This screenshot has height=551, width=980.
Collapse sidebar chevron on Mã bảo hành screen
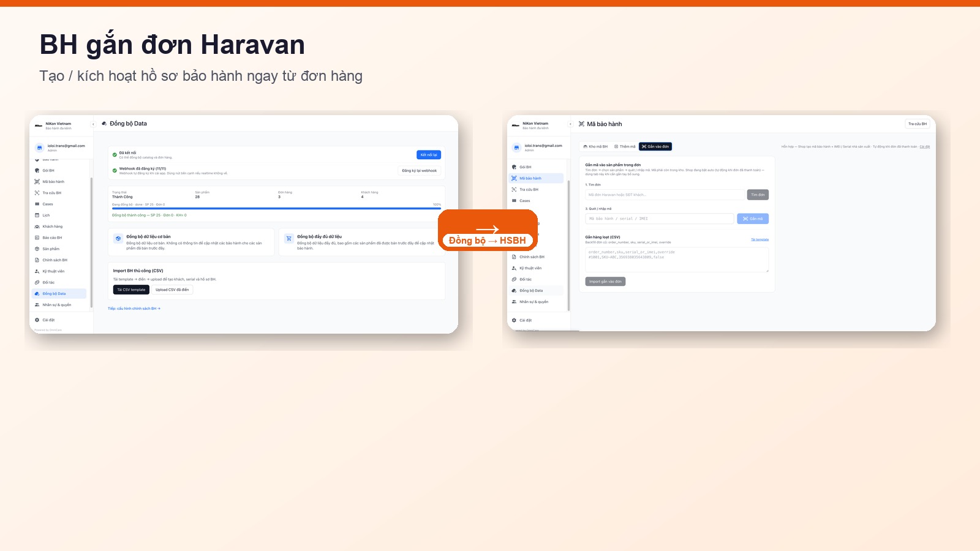point(570,124)
